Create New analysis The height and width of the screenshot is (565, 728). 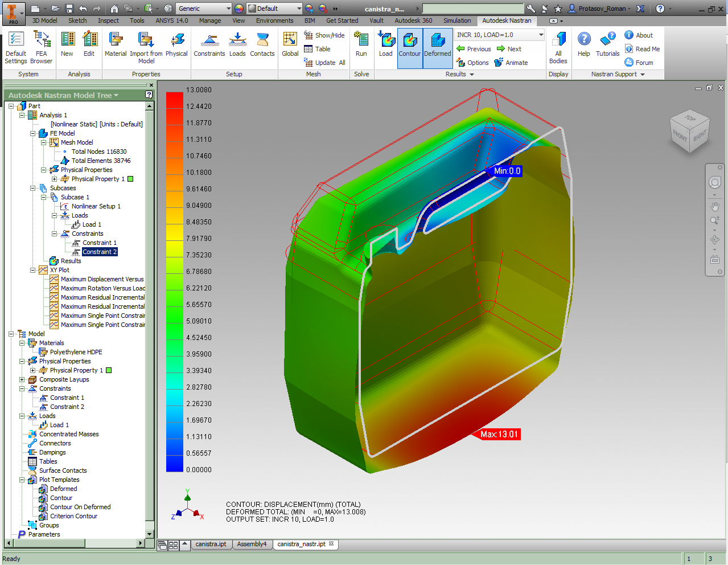coord(67,44)
